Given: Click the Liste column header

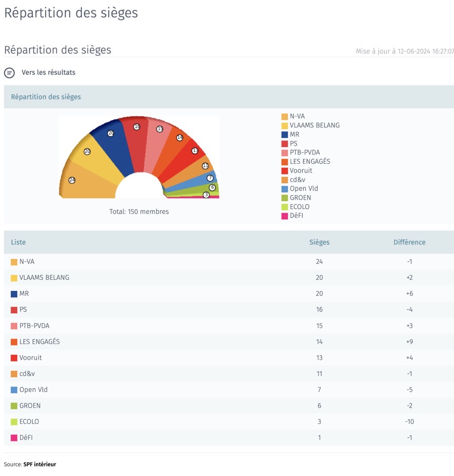Looking at the screenshot, I should [18, 242].
